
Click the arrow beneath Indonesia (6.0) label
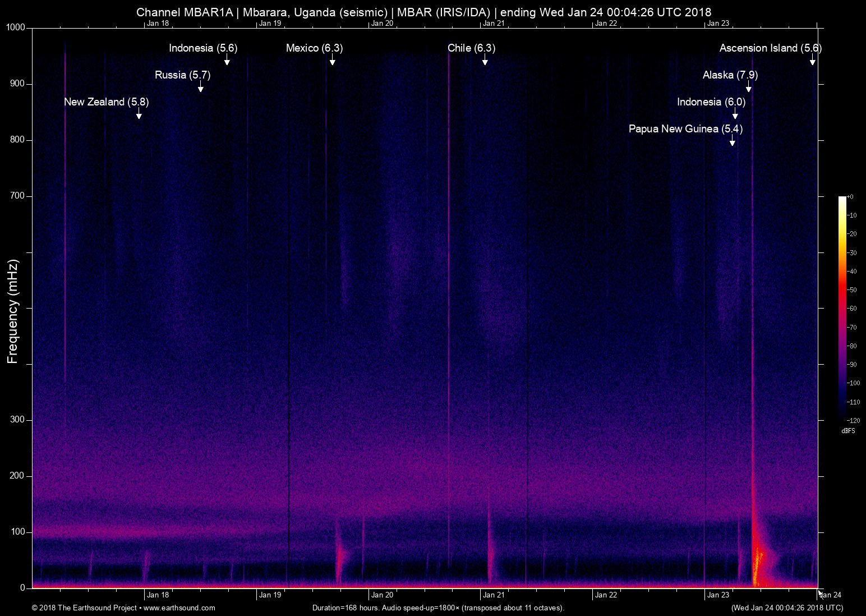(735, 114)
